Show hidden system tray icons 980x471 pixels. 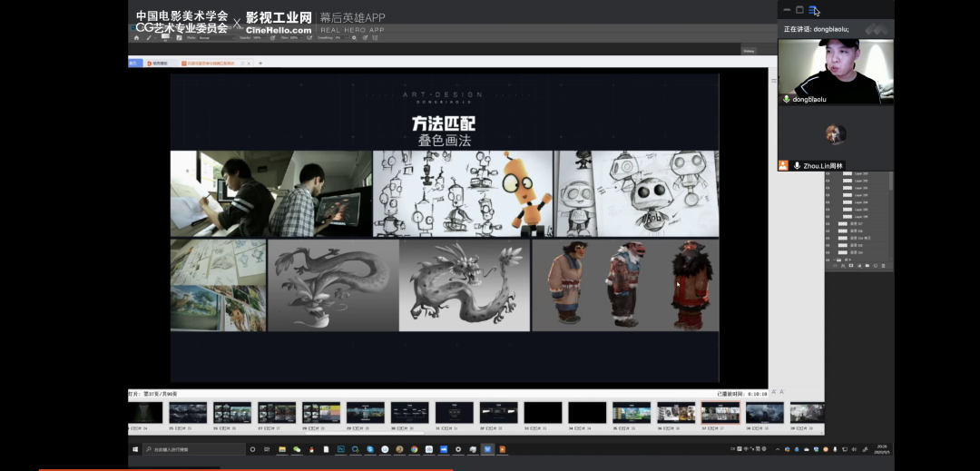point(778,449)
